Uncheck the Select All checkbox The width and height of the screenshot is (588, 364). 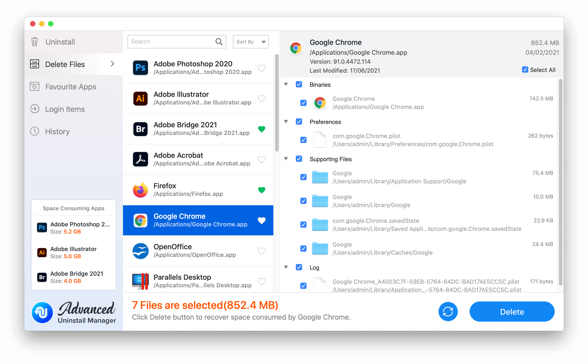[525, 69]
